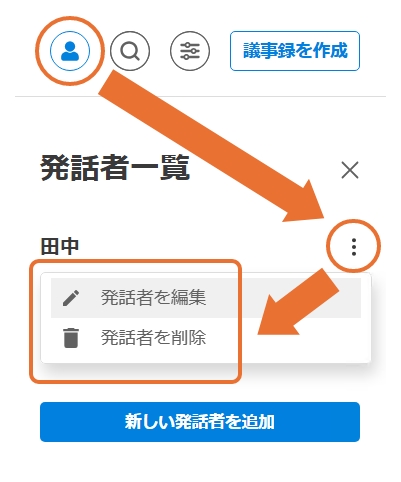This screenshot has width=401, height=482.
Task: Expand the vertical ellipsis options beside 田中
Action: 354,247
